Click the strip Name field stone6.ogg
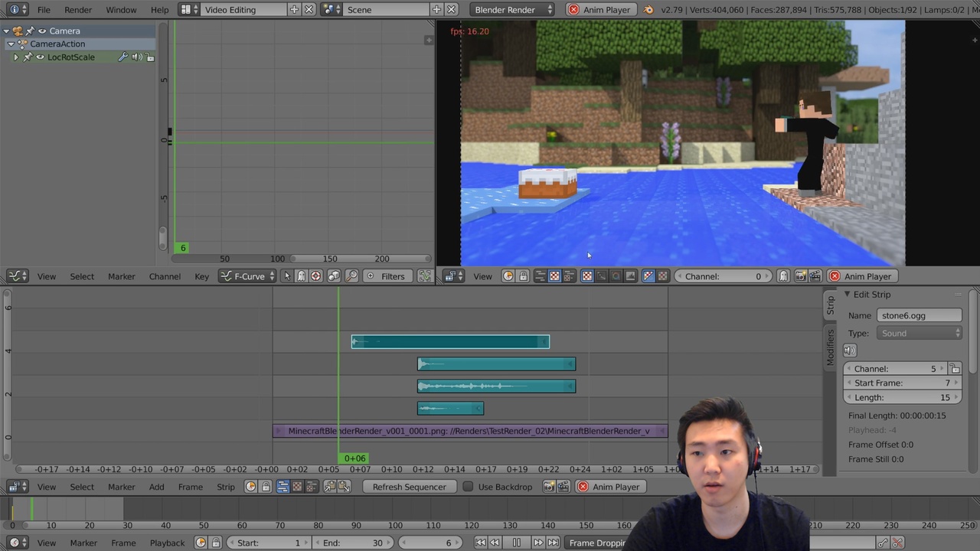The height and width of the screenshot is (551, 980). tap(919, 315)
